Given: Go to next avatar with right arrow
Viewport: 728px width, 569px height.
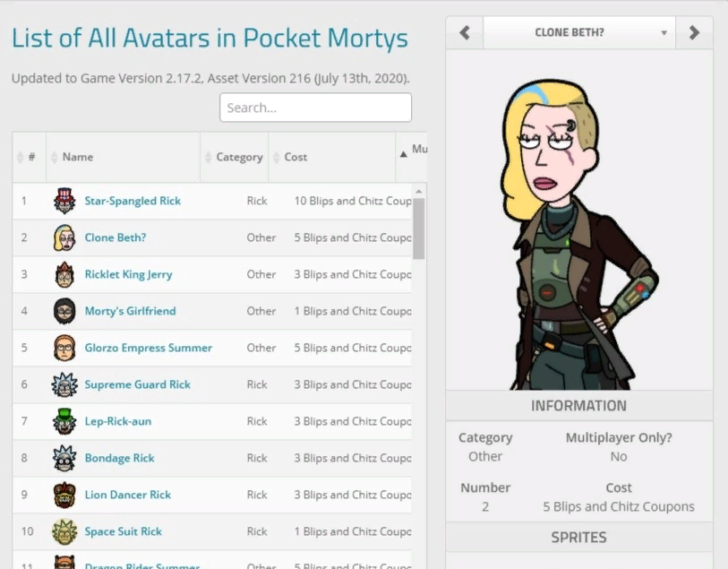Looking at the screenshot, I should coord(694,32).
